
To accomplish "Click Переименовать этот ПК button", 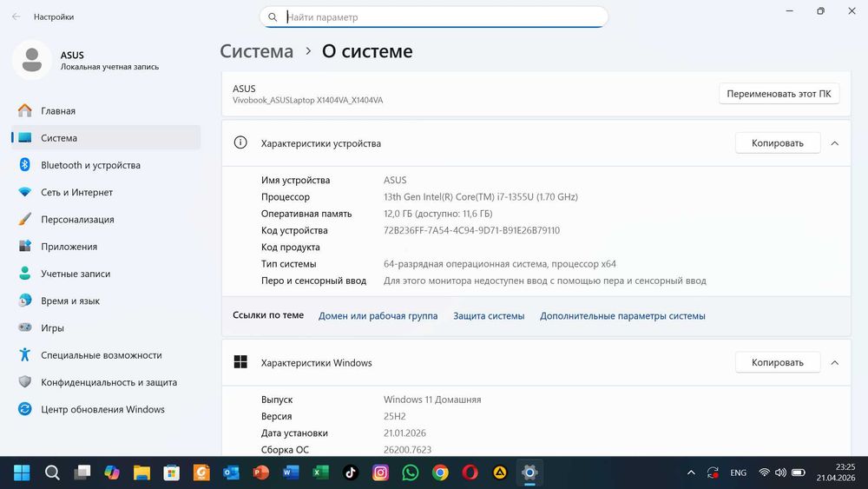I will click(x=779, y=94).
